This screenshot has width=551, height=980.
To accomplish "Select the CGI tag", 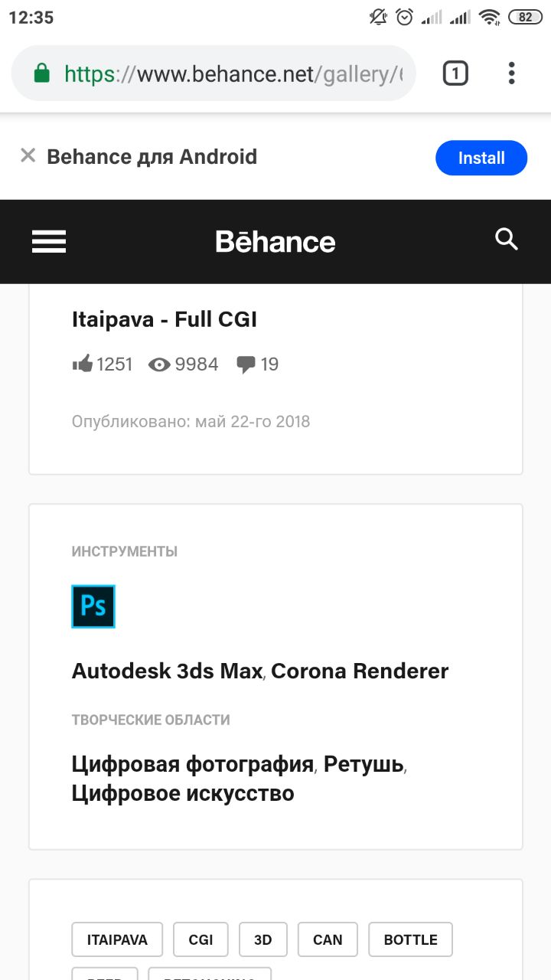I will click(x=201, y=939).
